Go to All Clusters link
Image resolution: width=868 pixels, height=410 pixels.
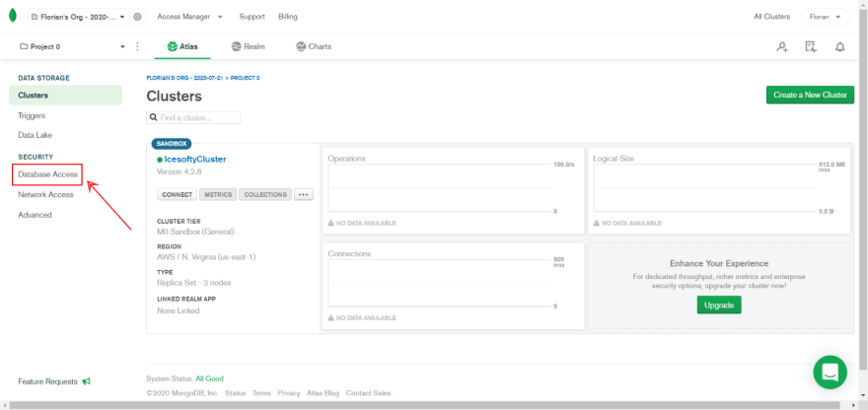[x=771, y=17]
